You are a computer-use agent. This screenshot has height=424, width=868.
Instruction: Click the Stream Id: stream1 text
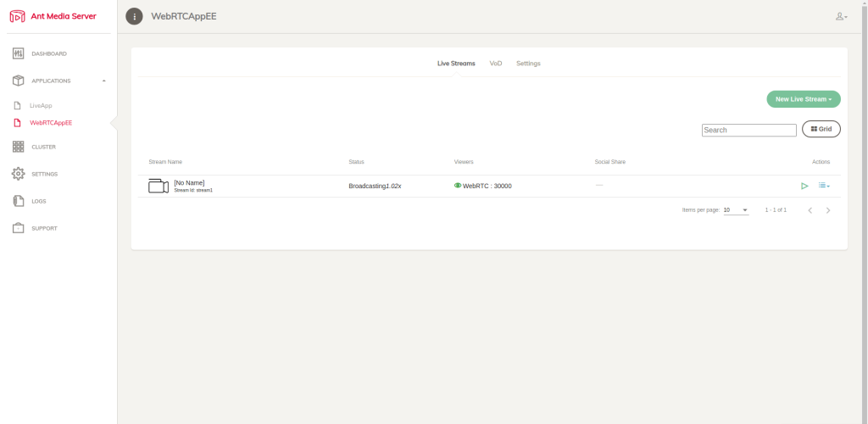(x=193, y=191)
